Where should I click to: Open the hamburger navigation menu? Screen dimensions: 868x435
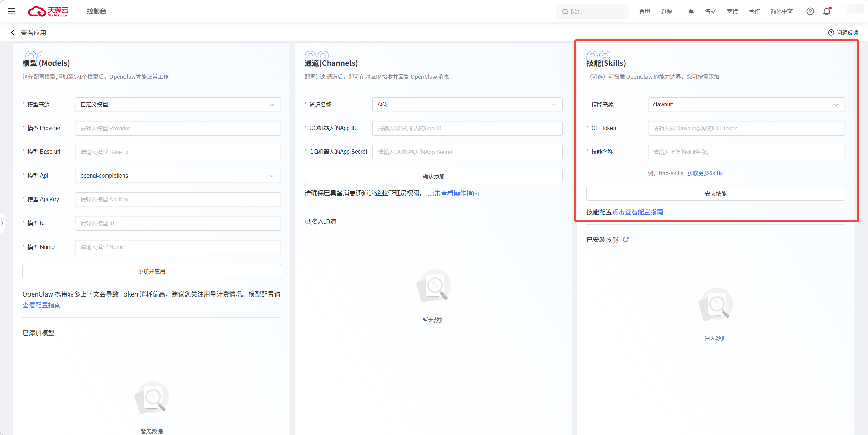[x=12, y=11]
